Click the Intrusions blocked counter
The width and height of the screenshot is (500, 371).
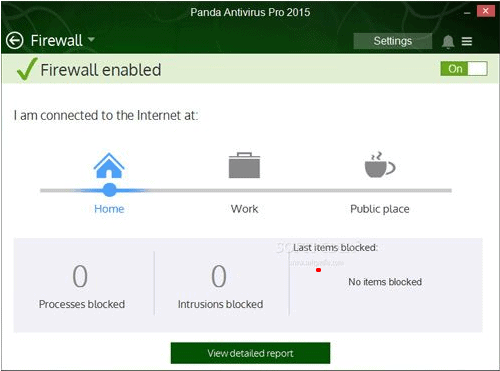click(x=219, y=276)
